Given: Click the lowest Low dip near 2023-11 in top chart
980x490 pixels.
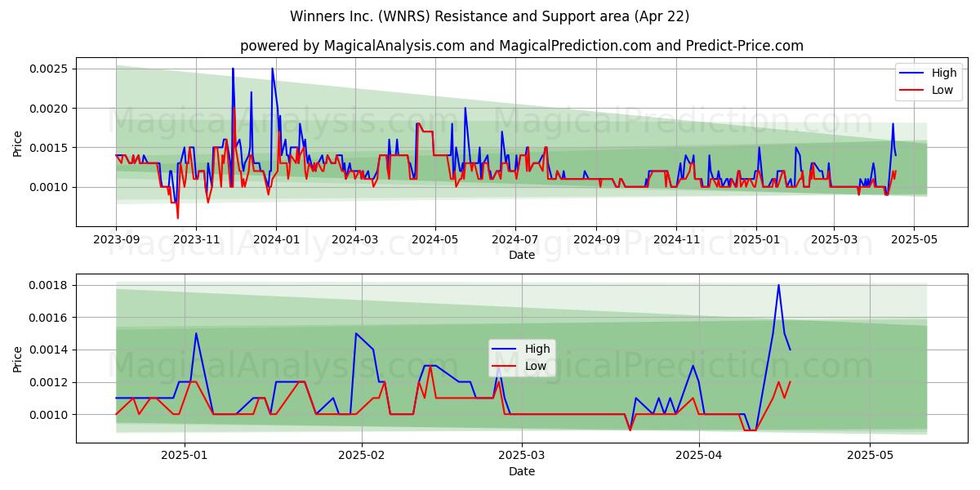Looking at the screenshot, I should (177, 218).
